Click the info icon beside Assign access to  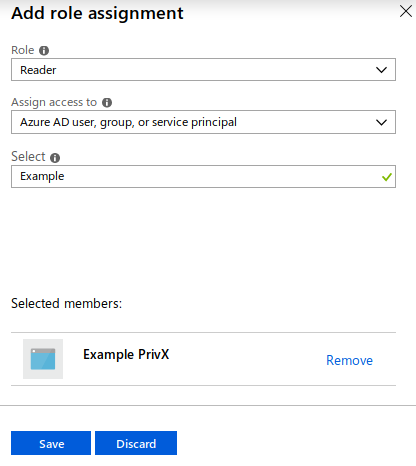click(x=107, y=102)
